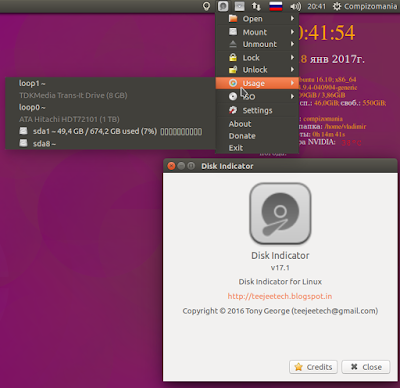Open the network up/down arrows indicator
400x388 pixels.
coord(256,6)
